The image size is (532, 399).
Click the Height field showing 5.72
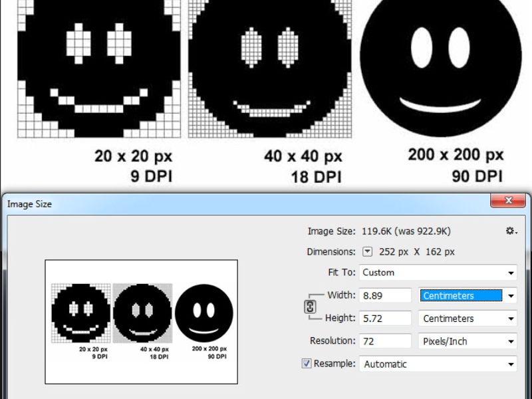tap(385, 319)
